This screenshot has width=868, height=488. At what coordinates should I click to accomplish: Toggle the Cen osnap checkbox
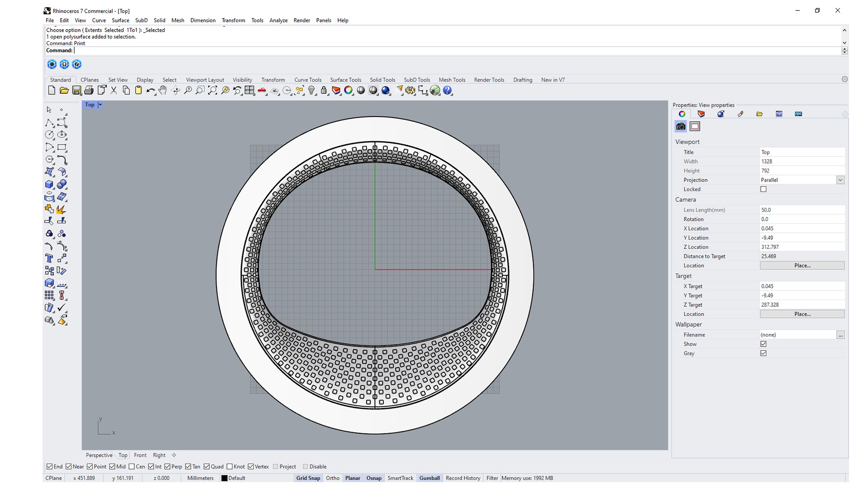point(132,467)
